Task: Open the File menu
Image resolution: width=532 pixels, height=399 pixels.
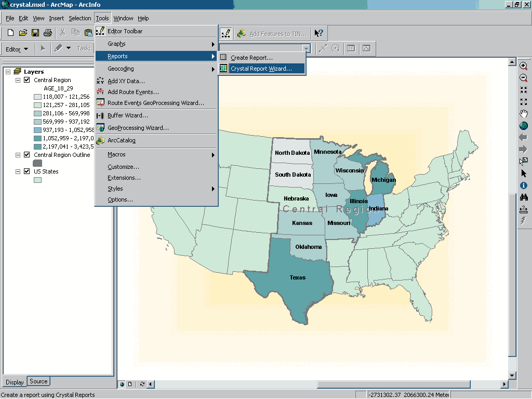Action: (x=10, y=18)
